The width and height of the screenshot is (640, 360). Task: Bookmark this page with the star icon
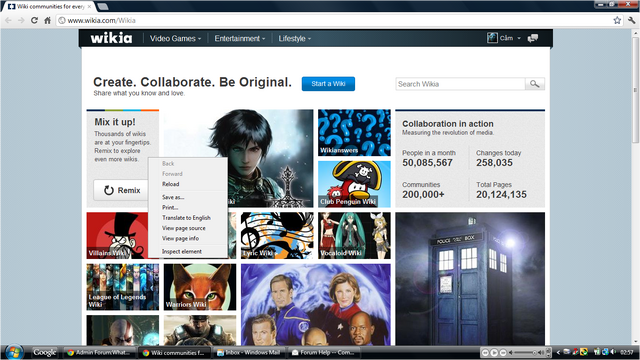pos(617,20)
